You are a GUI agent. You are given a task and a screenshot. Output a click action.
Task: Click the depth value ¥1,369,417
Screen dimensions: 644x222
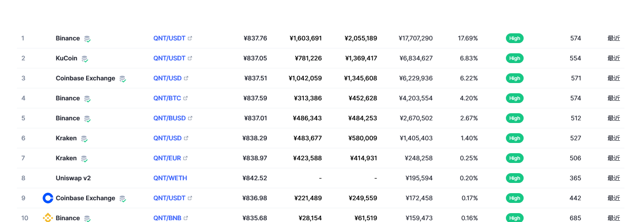361,58
